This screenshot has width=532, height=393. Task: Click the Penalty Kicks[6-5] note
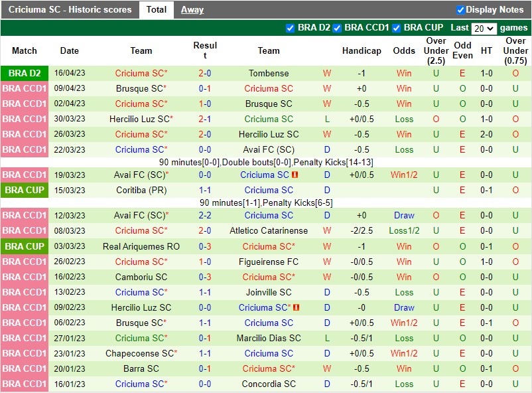298,202
